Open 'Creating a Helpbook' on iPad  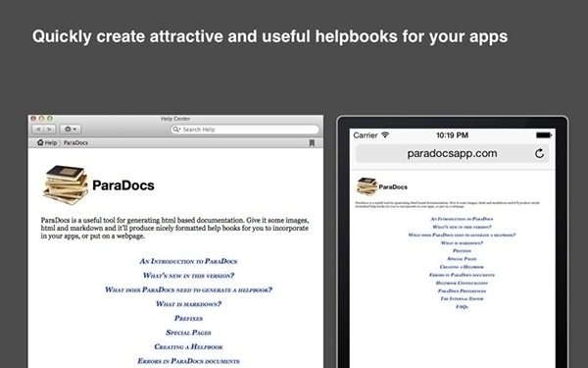462,267
